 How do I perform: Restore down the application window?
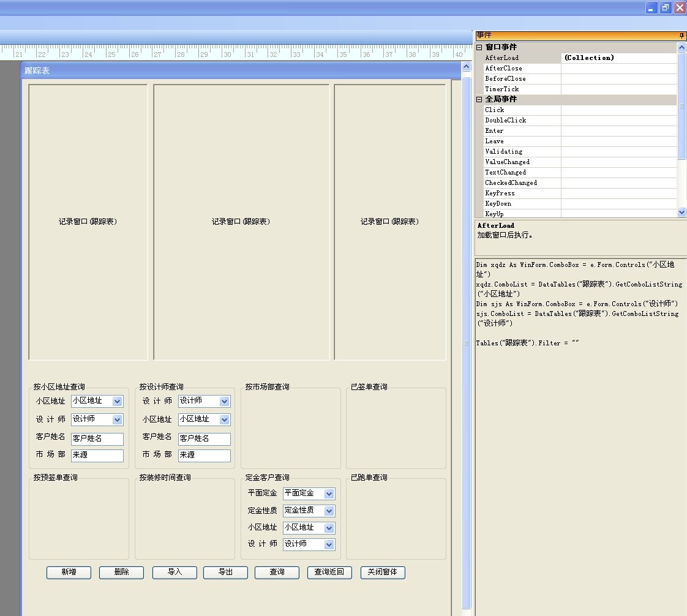666,7
